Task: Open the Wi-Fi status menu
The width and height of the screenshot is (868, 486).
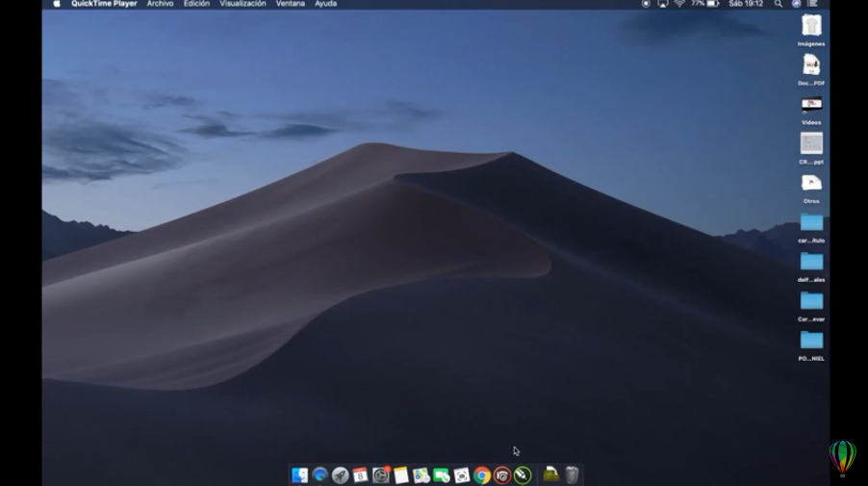Action: [679, 4]
